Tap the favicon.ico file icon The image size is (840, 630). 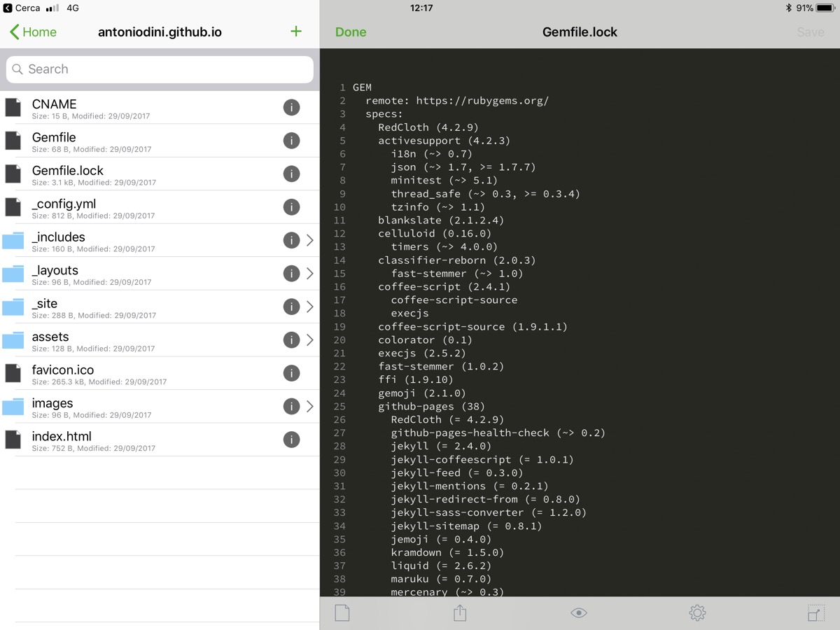pyautogui.click(x=13, y=373)
